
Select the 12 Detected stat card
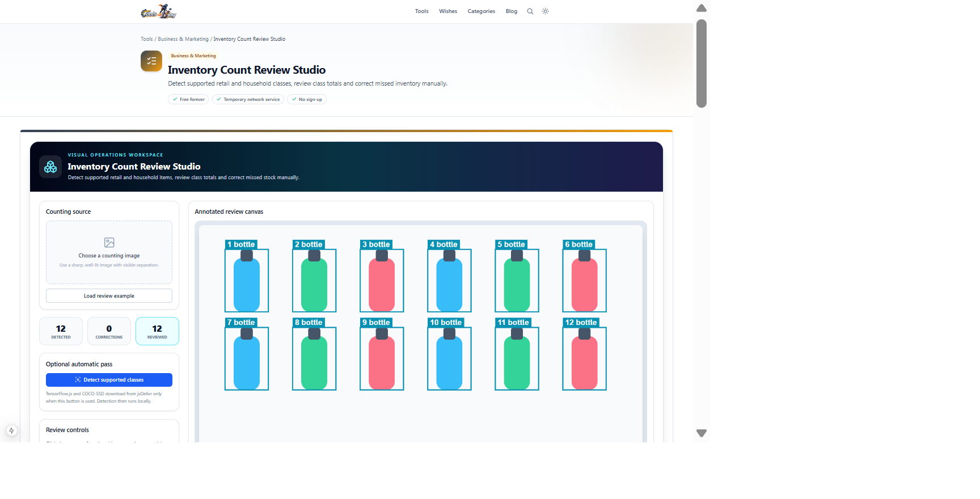(x=61, y=331)
